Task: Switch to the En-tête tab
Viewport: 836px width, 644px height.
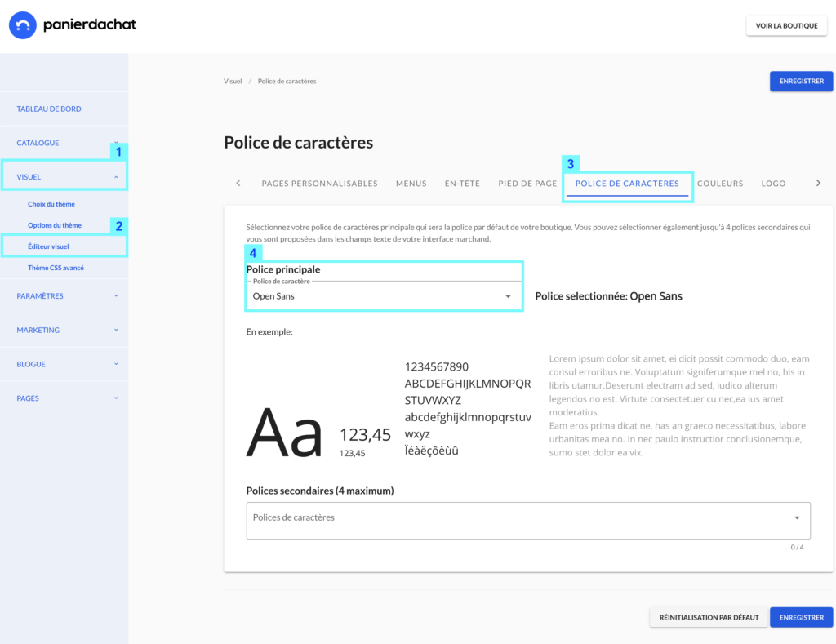Action: (462, 184)
